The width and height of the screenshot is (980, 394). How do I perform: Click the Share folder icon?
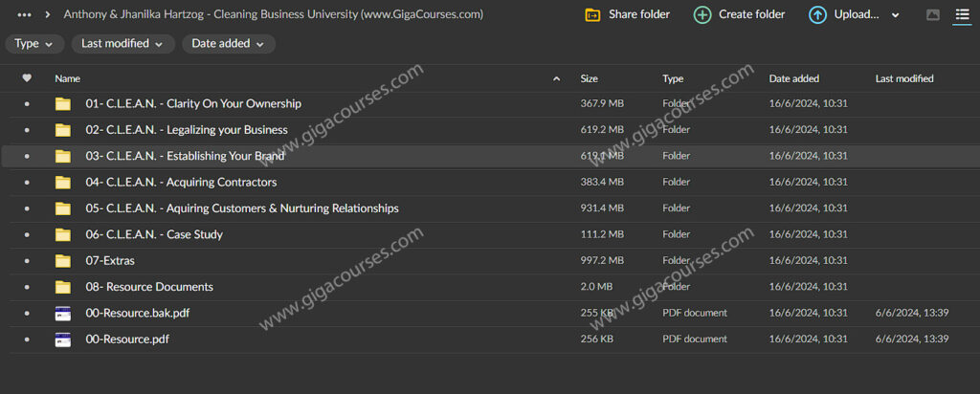coord(593,14)
